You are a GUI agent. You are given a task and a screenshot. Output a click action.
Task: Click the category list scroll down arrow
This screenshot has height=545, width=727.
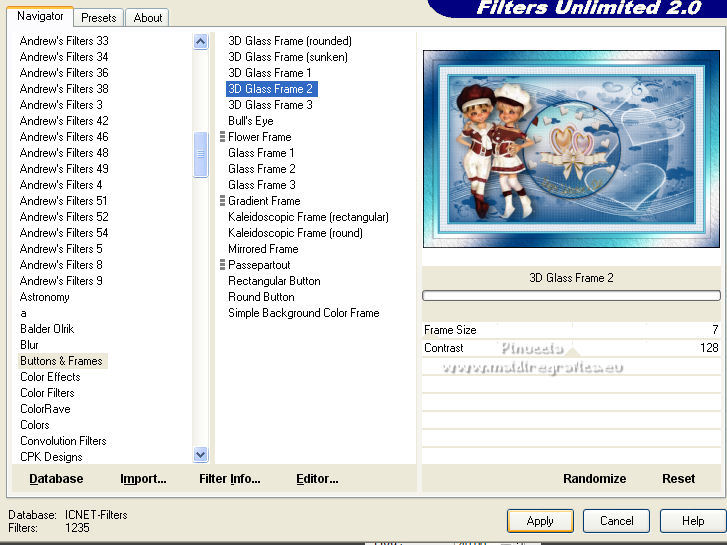pos(200,455)
